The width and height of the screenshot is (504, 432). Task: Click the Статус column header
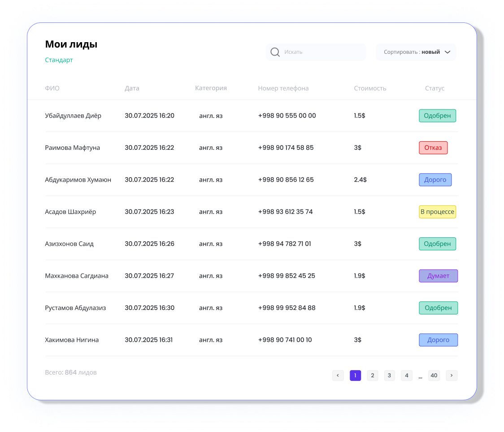[434, 88]
